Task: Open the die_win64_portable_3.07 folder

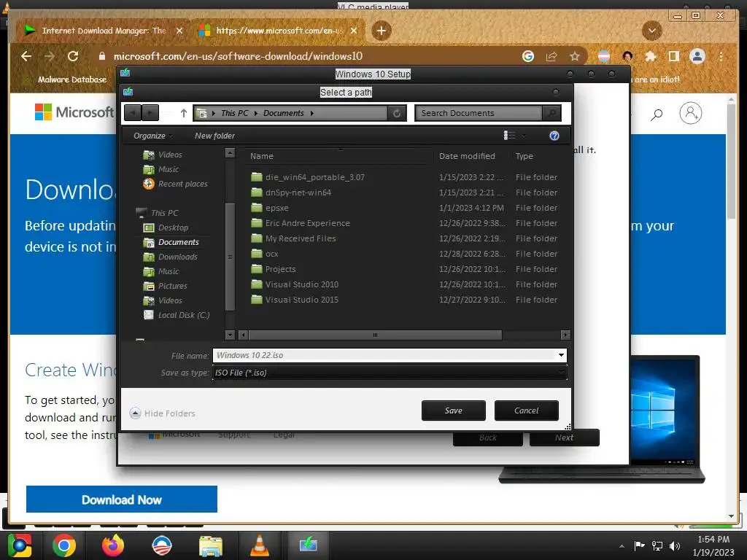Action: pyautogui.click(x=315, y=177)
